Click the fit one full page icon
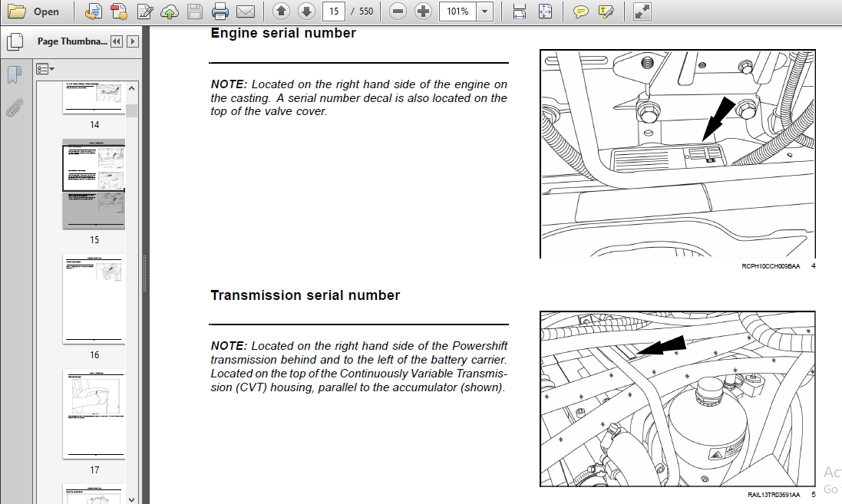 [x=545, y=12]
